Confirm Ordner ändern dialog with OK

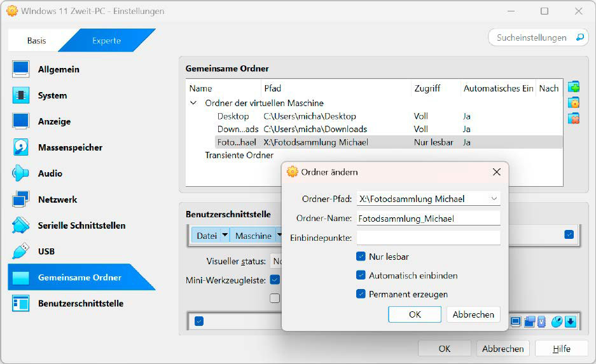415,314
